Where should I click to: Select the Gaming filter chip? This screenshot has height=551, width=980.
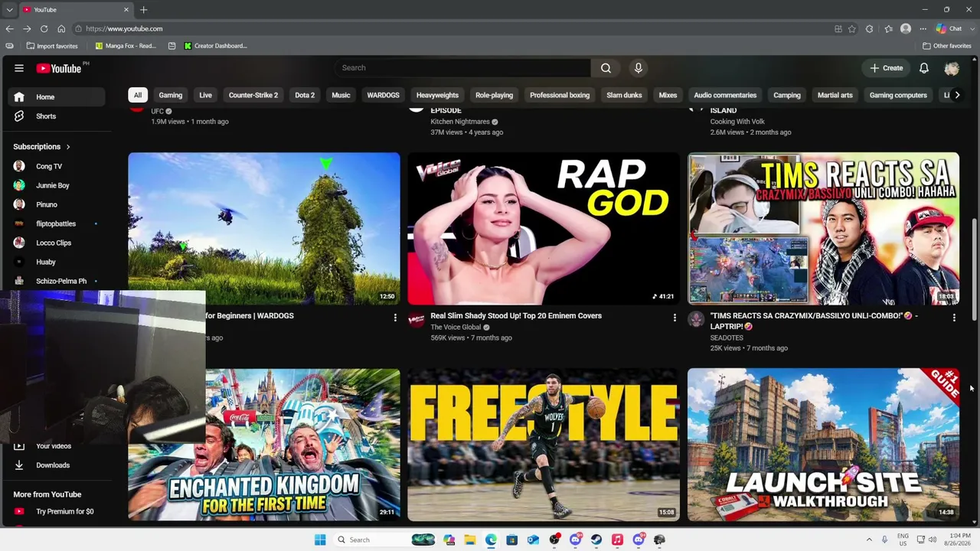[171, 96]
